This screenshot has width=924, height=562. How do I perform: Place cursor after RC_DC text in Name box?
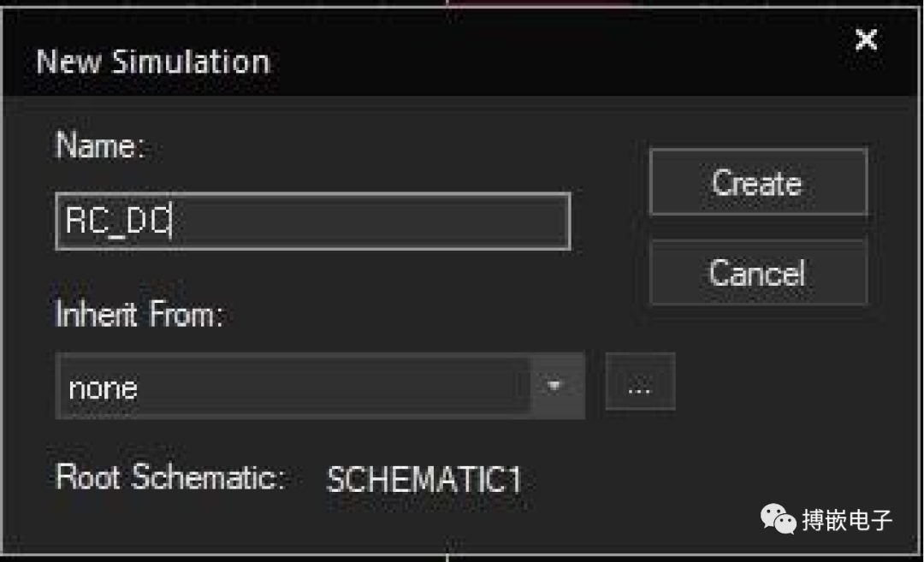click(x=171, y=221)
